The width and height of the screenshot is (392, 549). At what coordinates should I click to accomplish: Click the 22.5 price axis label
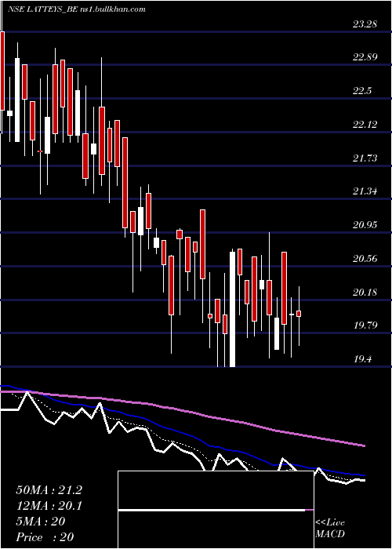[362, 91]
